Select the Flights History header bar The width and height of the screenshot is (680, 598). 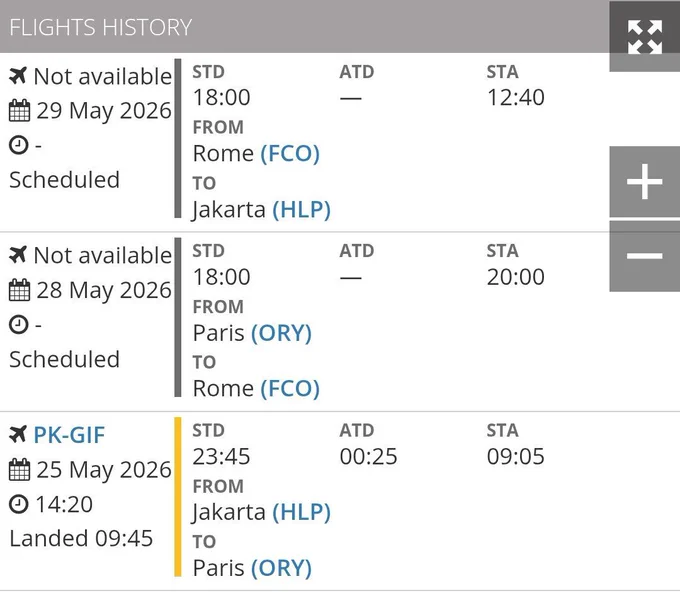[x=304, y=26]
